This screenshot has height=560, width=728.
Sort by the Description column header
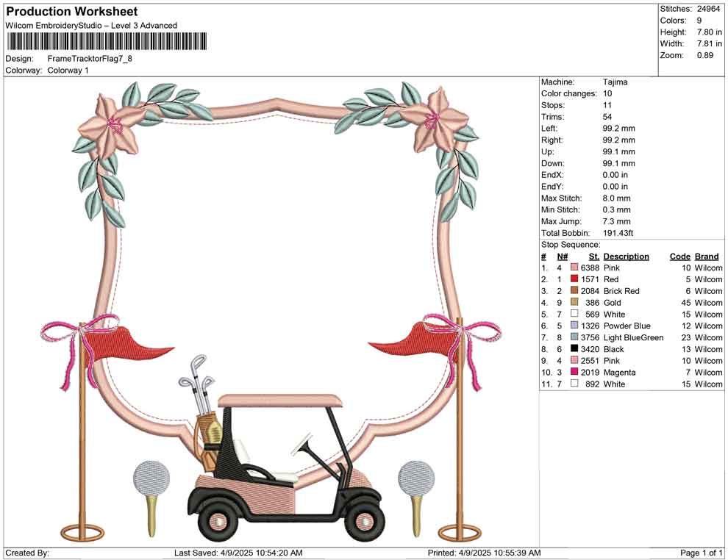627,256
